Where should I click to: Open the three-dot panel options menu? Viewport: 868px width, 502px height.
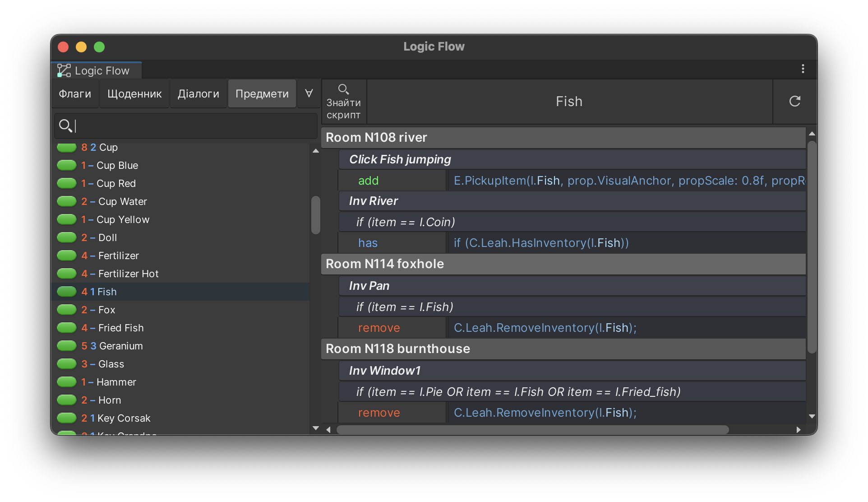(803, 69)
